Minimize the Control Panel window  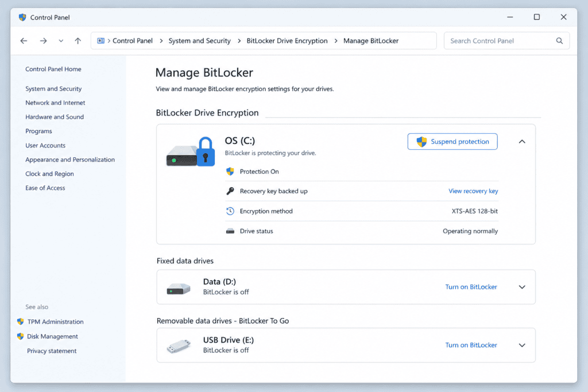coord(510,17)
